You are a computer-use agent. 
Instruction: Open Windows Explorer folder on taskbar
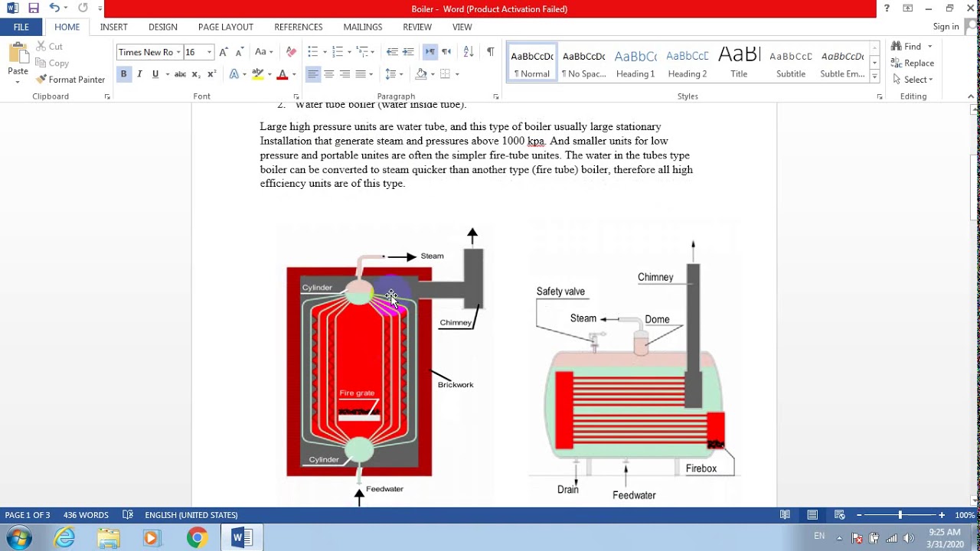tap(108, 538)
